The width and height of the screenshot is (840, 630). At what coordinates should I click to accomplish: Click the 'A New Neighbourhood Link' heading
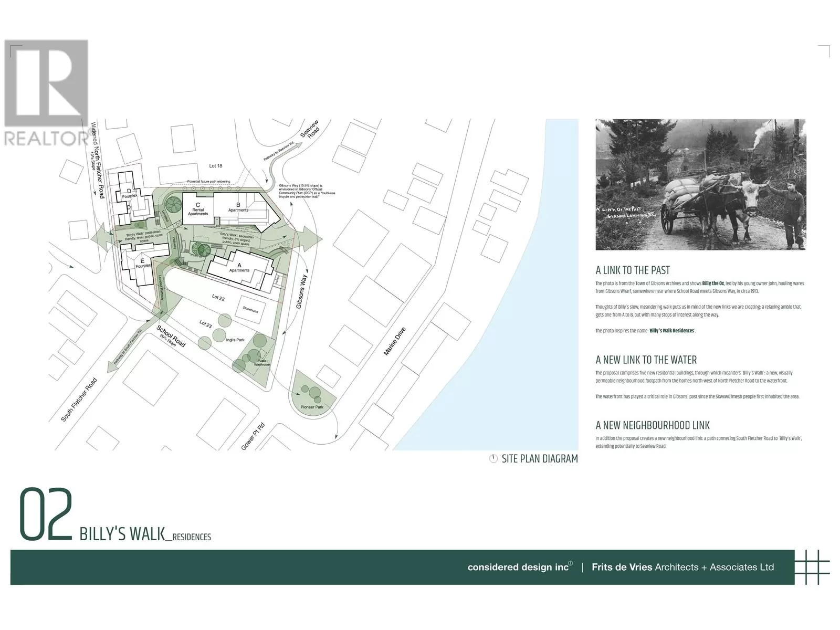(652, 425)
